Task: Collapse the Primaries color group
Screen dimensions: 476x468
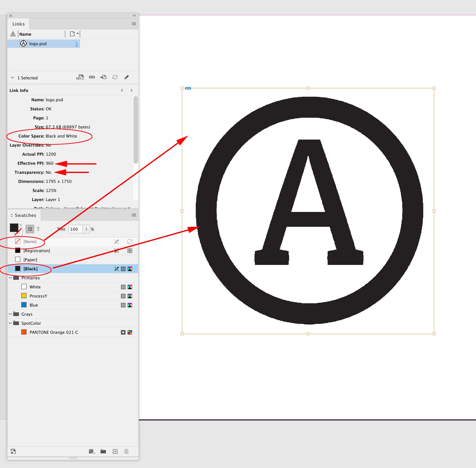Action: tap(10, 278)
